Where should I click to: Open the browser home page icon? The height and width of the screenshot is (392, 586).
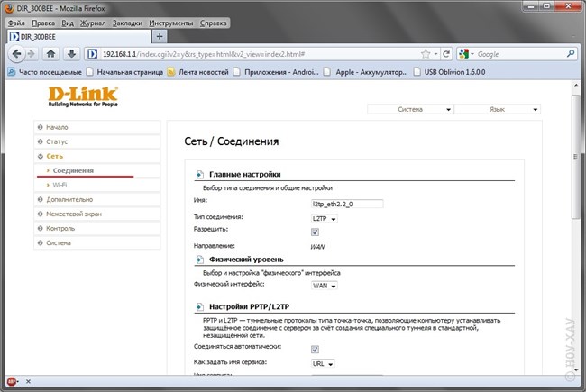[51, 54]
